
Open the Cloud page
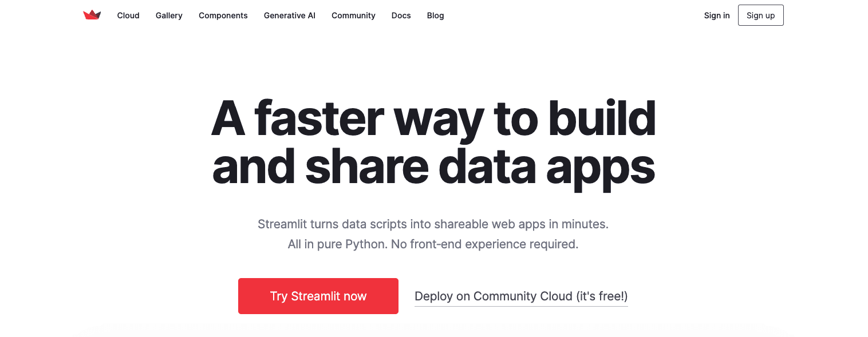[128, 15]
